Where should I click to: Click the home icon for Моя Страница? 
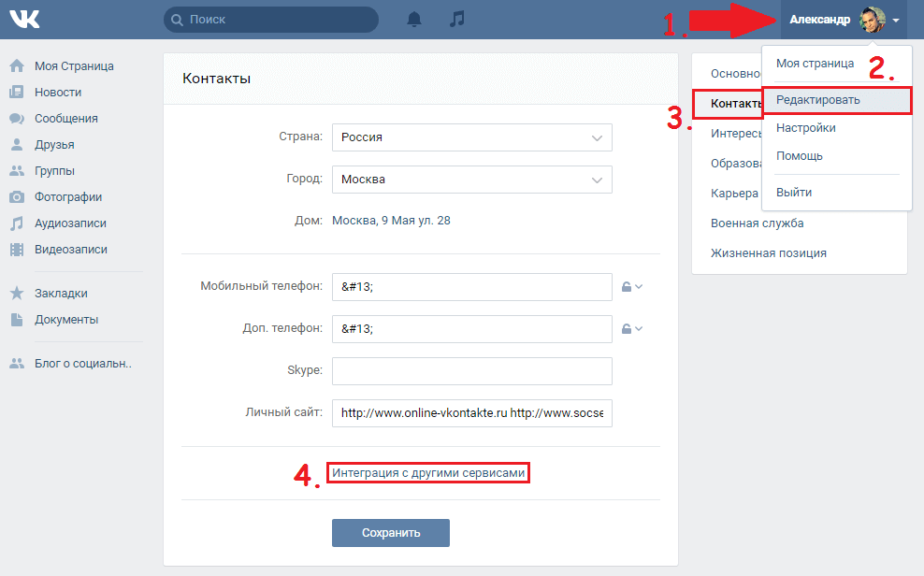17,66
